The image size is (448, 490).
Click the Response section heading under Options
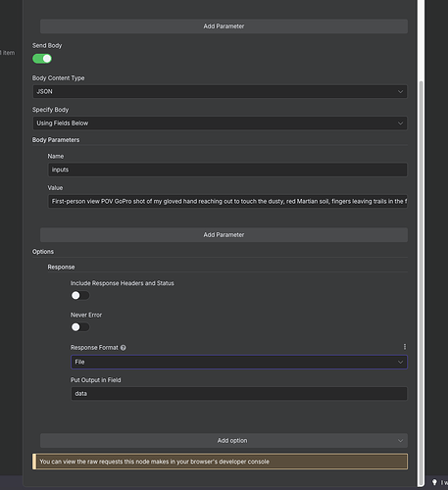pos(61,268)
